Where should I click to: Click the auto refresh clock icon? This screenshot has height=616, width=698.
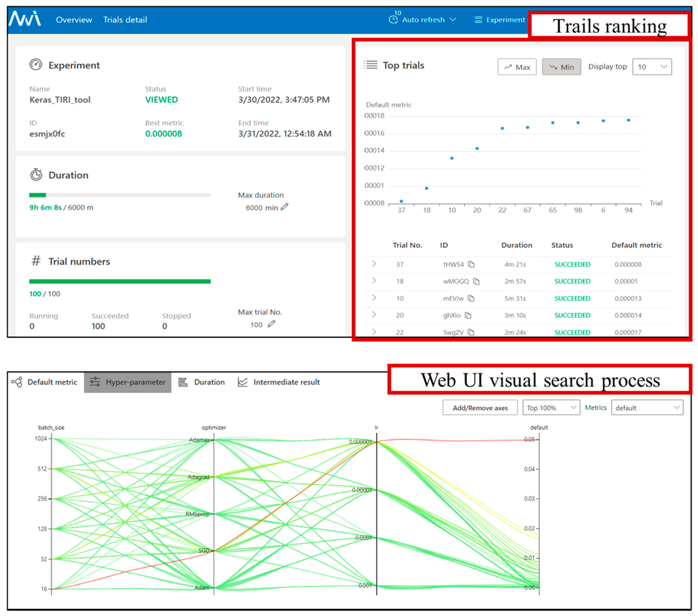393,20
